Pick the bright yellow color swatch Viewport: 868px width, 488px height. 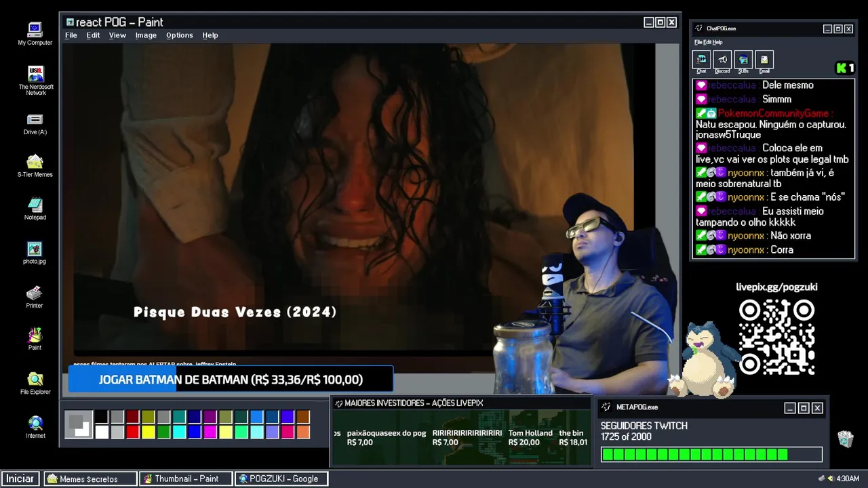tap(148, 432)
